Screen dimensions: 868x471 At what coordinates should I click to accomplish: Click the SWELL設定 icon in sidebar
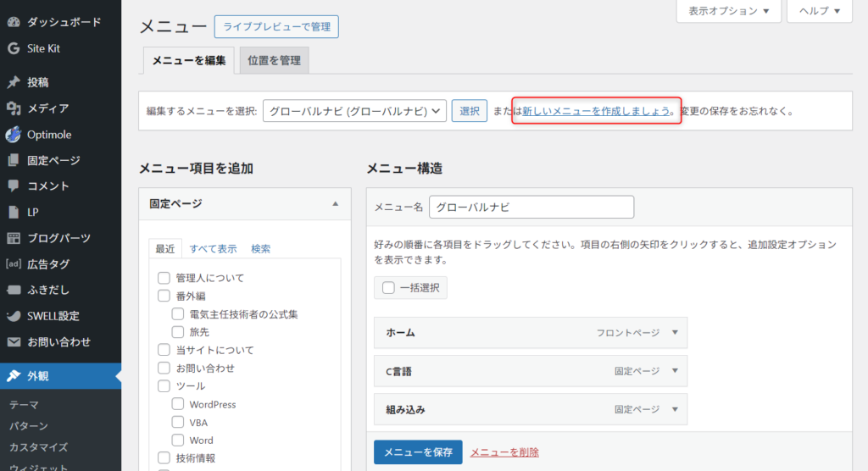click(x=14, y=316)
